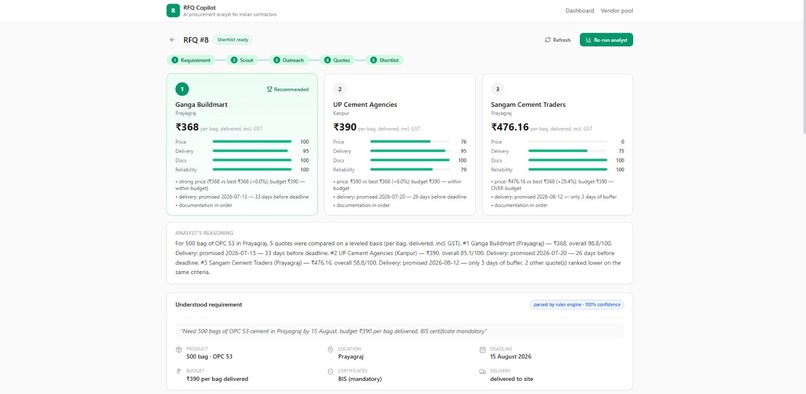Click the UP Cement Agencies vendor name
The height and width of the screenshot is (394, 806).
(365, 104)
